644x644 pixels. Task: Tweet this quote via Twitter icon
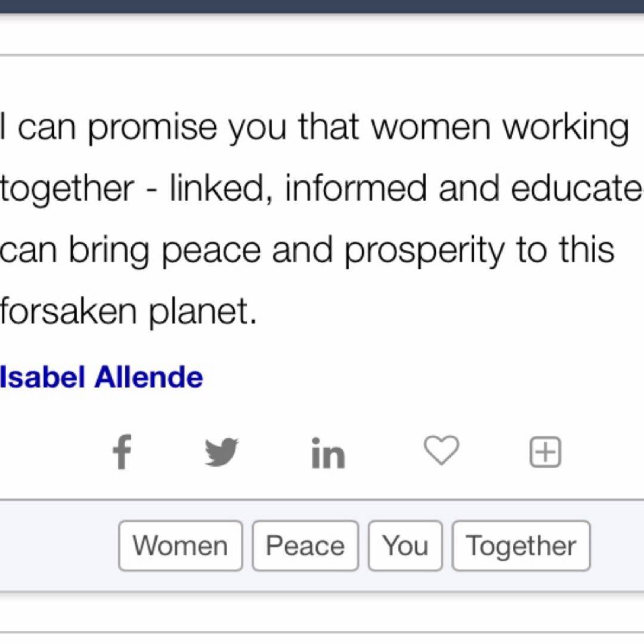click(221, 452)
